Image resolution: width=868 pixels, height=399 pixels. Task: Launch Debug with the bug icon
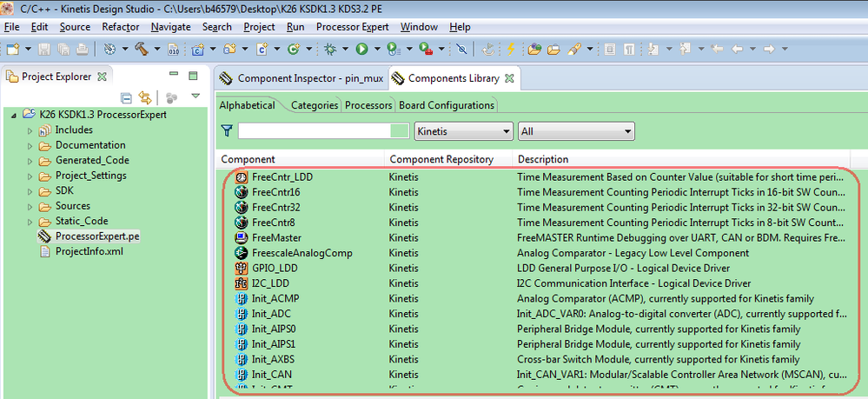pyautogui.click(x=330, y=50)
